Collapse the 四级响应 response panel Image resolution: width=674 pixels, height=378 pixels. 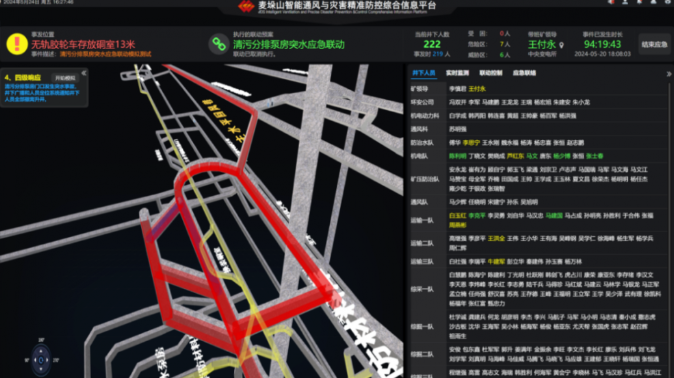pyautogui.click(x=84, y=73)
